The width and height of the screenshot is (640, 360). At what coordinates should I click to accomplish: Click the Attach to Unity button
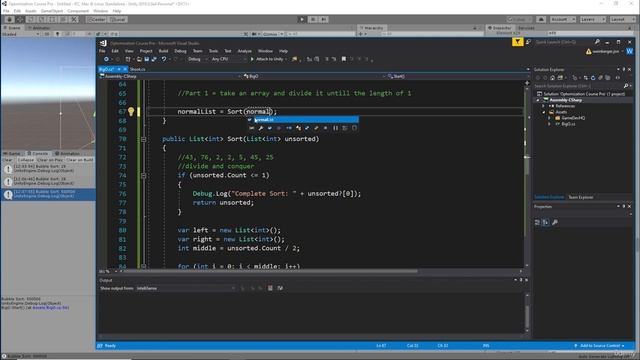[268, 59]
